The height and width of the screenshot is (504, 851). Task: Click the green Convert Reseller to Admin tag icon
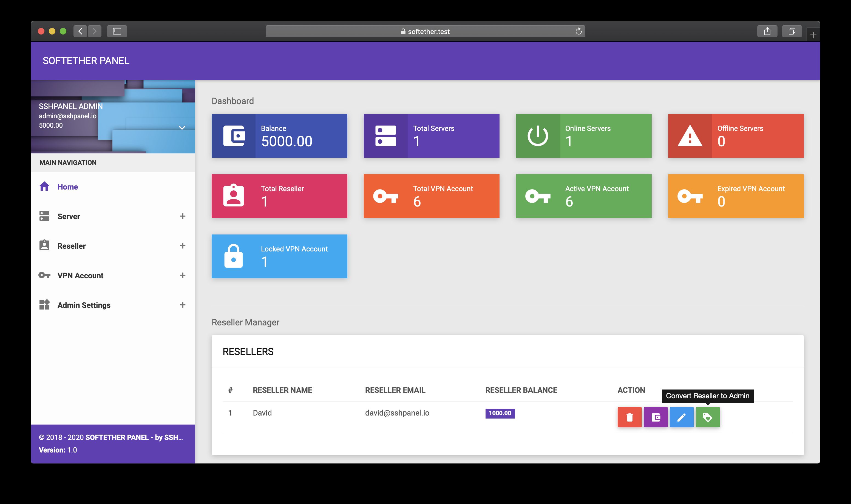tap(708, 417)
